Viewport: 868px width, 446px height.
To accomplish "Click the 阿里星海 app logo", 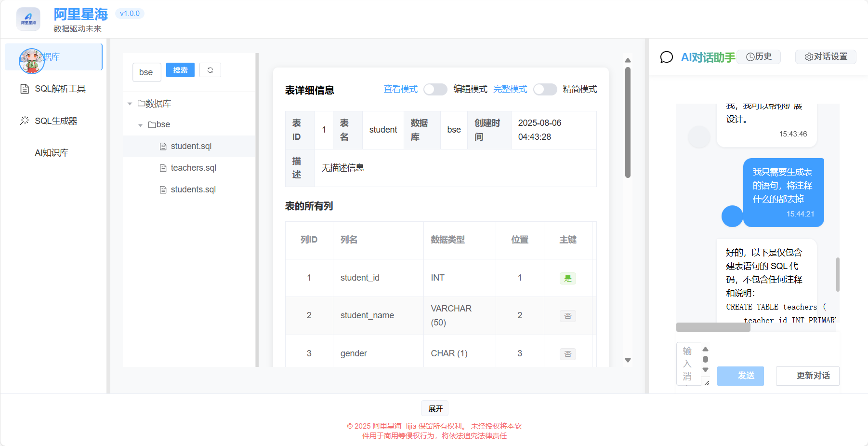I will click(28, 19).
